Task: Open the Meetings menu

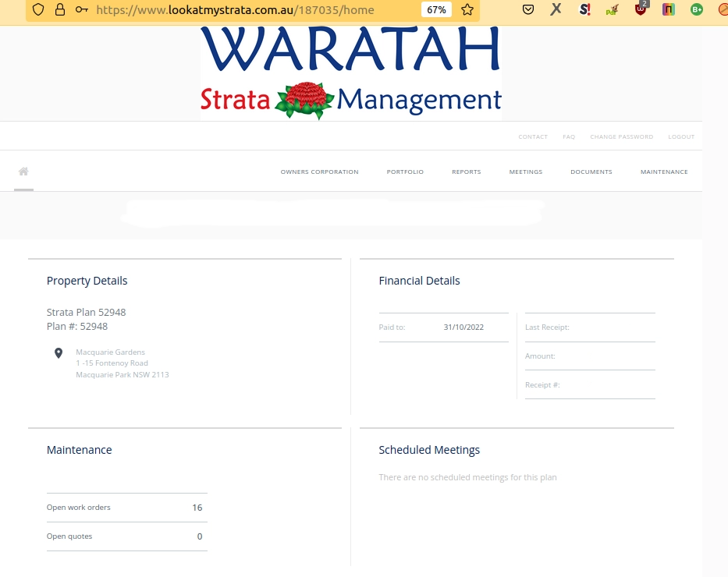Action: [525, 172]
